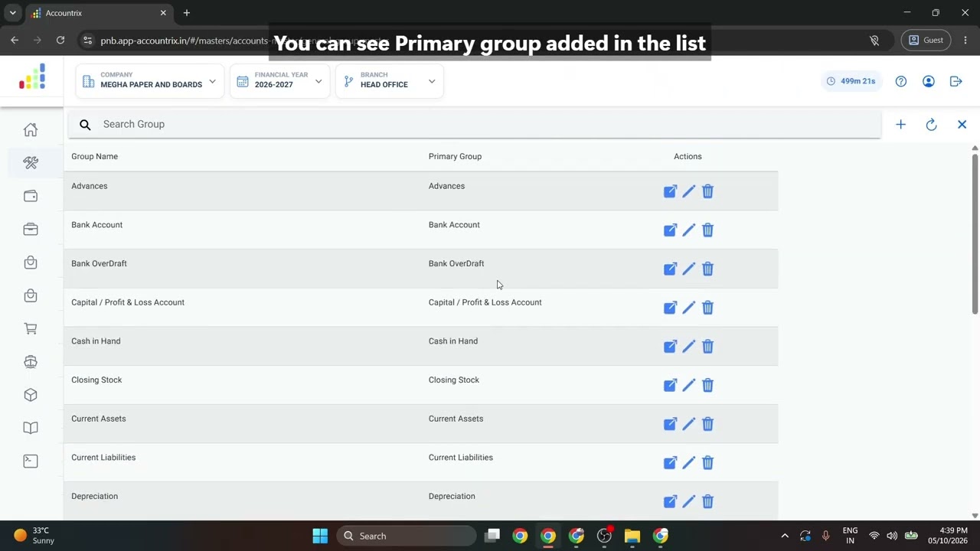The image size is (980, 551).
Task: Click the Primary Group column header
Action: click(455, 156)
